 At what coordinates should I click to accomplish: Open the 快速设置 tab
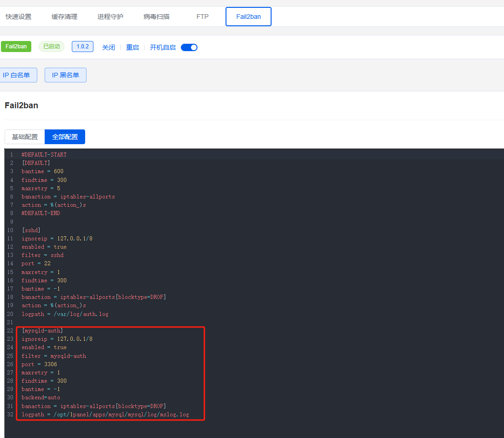click(x=18, y=17)
